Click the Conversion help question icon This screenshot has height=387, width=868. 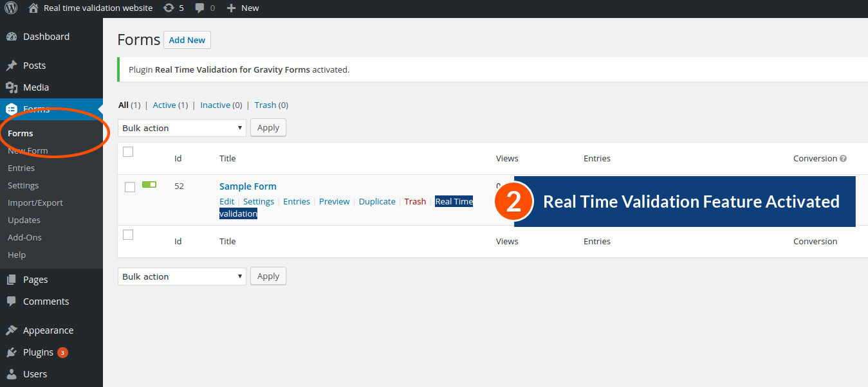pyautogui.click(x=843, y=159)
